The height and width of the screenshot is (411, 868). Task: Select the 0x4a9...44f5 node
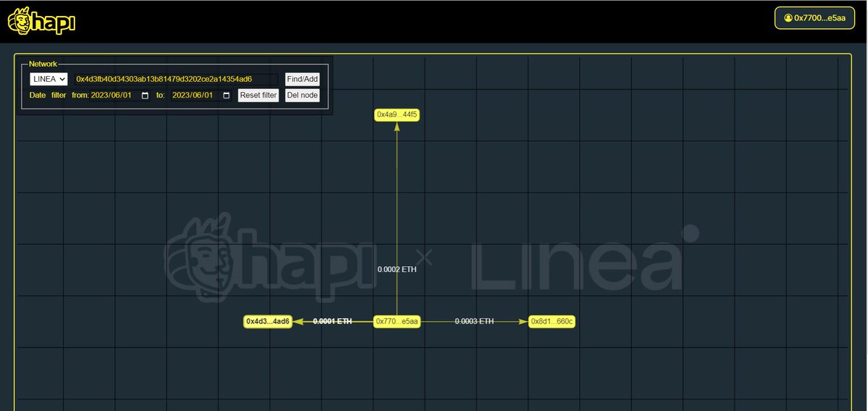pos(397,114)
